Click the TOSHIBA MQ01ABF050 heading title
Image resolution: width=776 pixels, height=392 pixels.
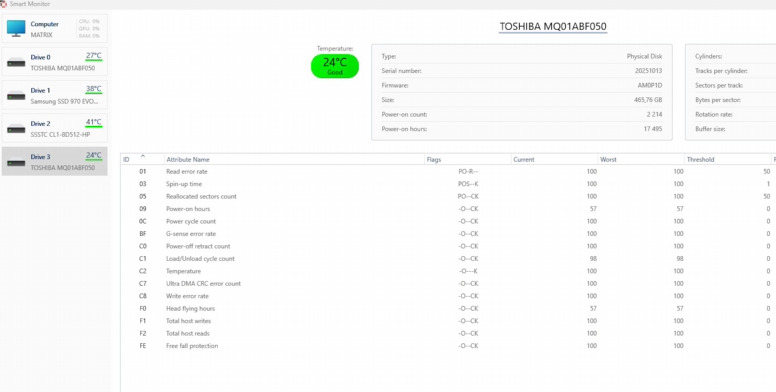pos(553,27)
